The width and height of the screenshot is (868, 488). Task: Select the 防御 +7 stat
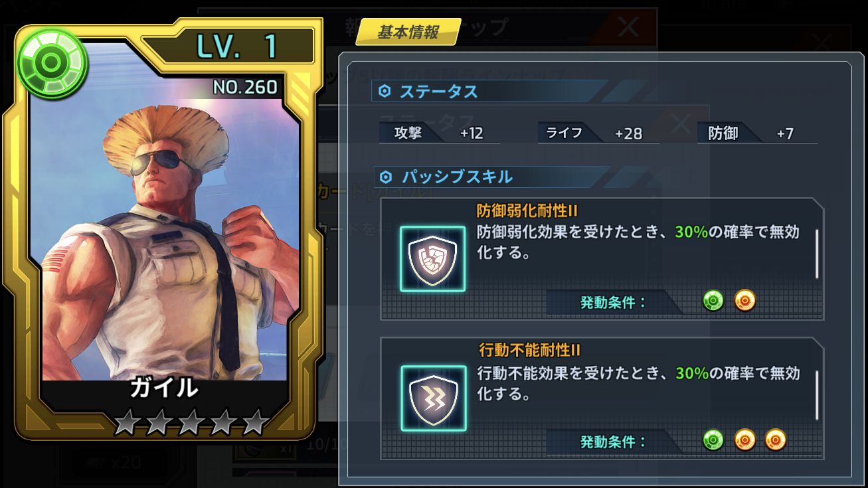coord(758,133)
